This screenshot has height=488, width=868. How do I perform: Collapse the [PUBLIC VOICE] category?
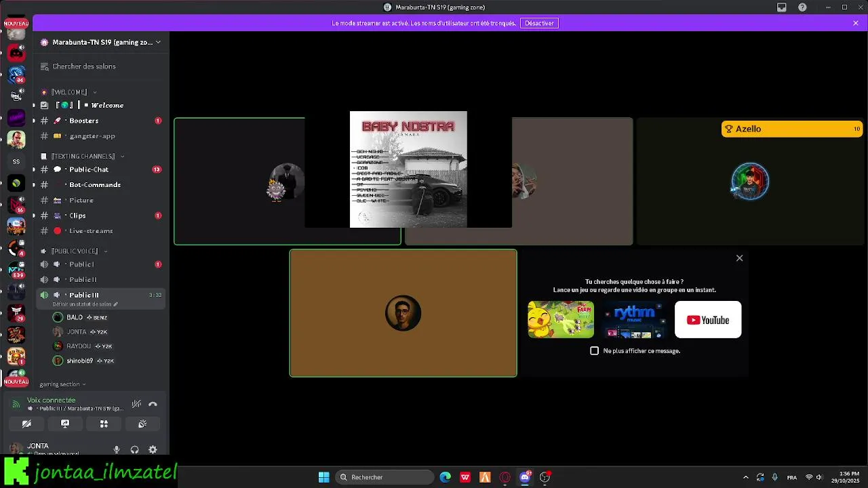coord(74,251)
